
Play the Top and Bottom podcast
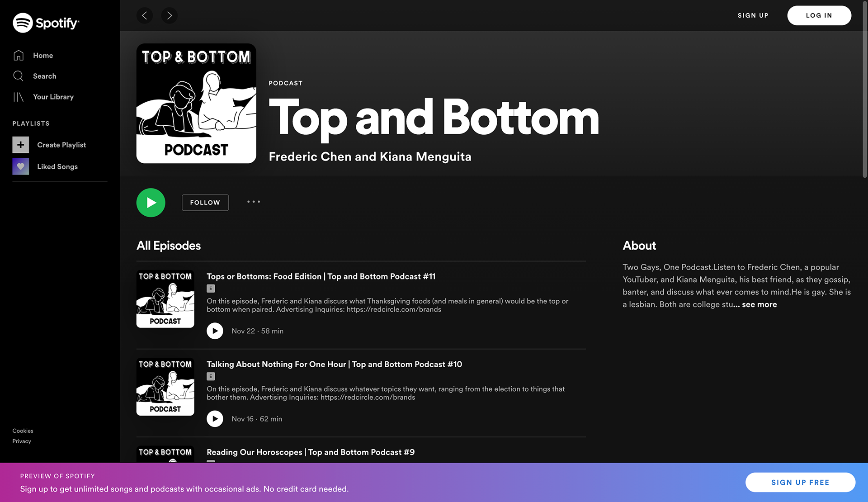click(151, 203)
